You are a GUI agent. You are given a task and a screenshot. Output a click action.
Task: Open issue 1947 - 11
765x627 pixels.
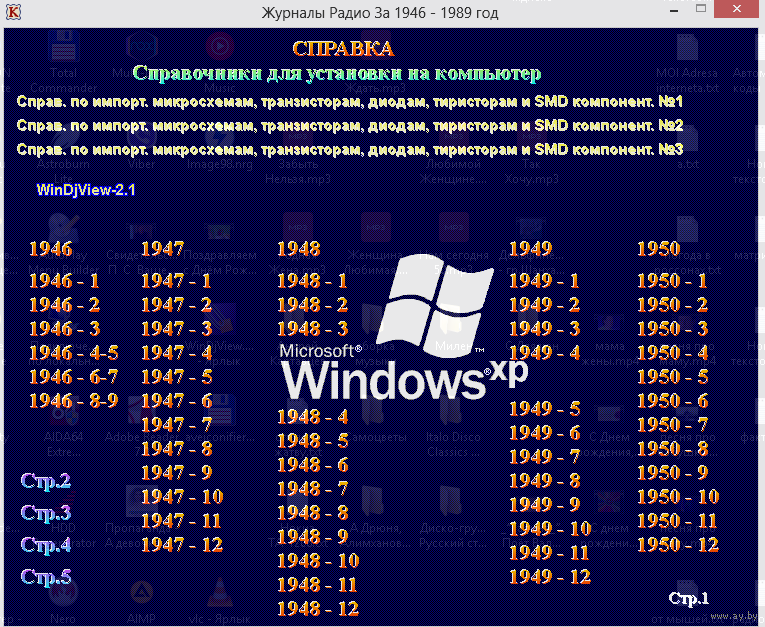tap(182, 521)
